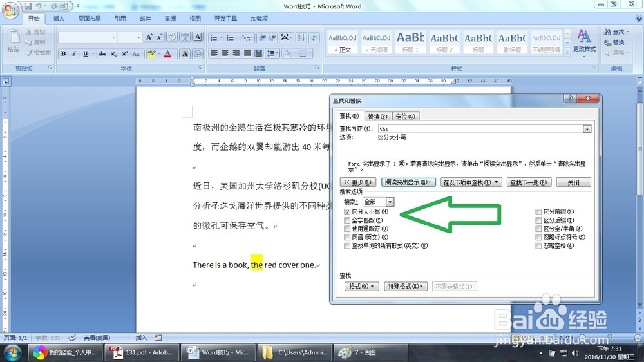Viewport: 644px width, 362px height.
Task: Click the bullet list icon
Action: click(x=214, y=37)
